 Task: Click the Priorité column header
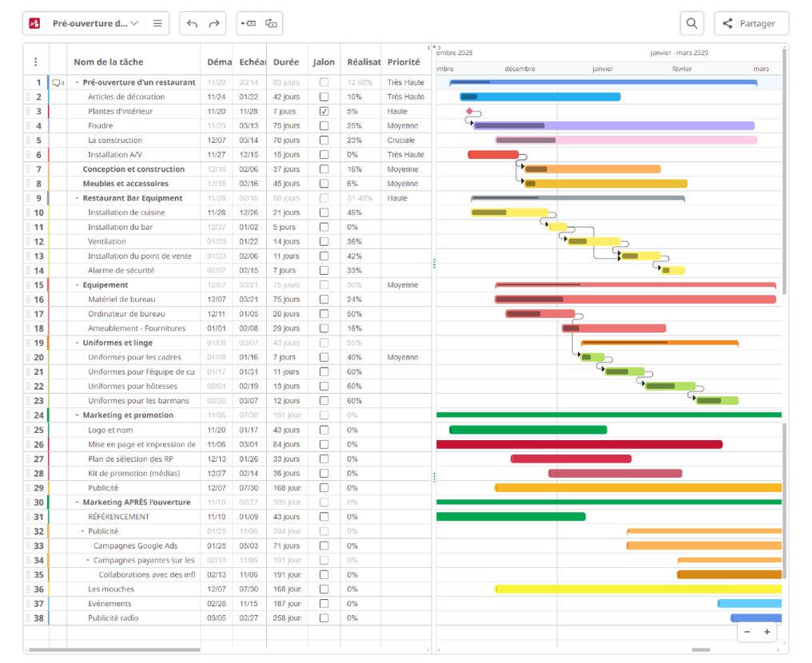click(404, 62)
